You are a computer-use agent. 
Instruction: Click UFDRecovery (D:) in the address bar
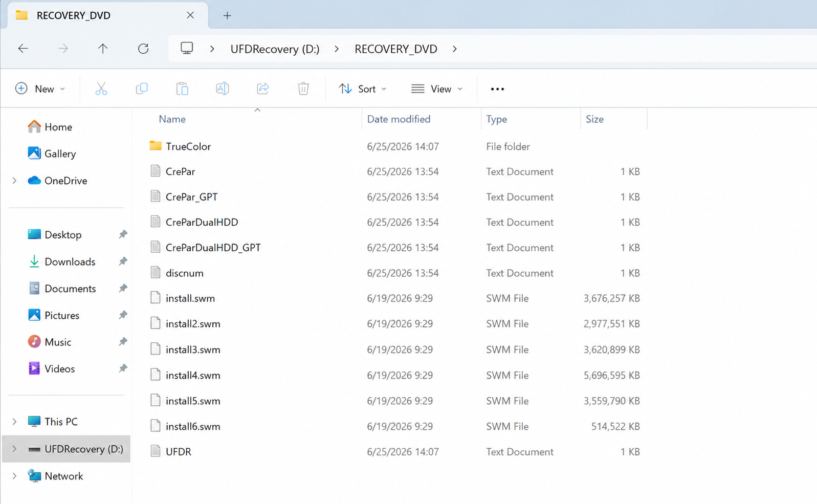pos(275,49)
